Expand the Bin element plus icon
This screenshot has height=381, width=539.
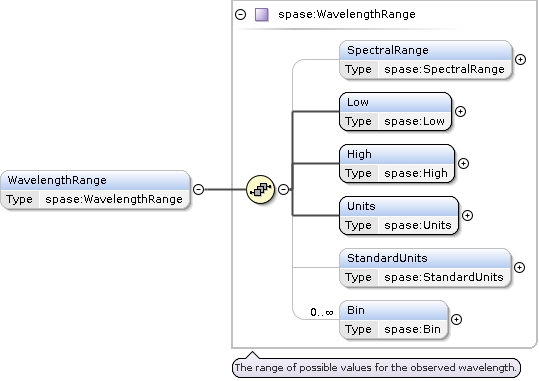(x=456, y=319)
